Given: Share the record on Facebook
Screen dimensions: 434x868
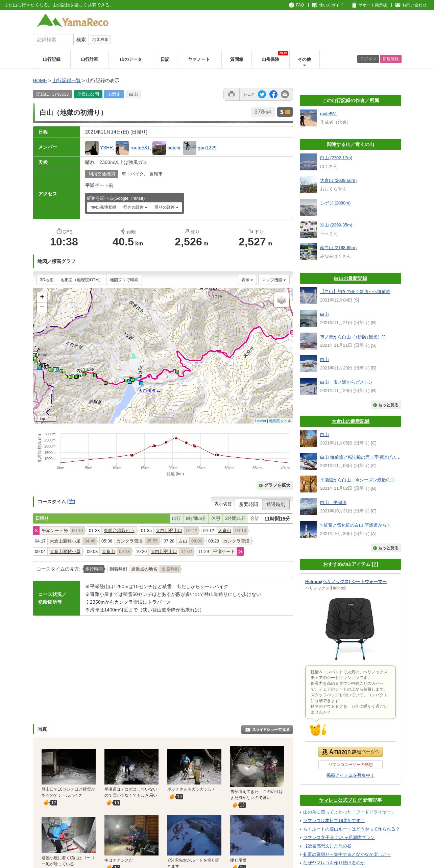Looking at the screenshot, I should 273,95.
